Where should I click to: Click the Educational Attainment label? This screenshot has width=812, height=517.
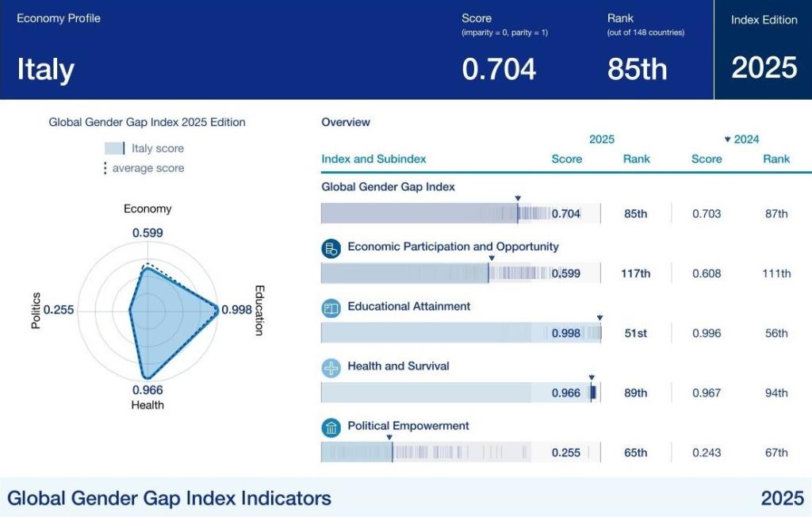tap(408, 306)
